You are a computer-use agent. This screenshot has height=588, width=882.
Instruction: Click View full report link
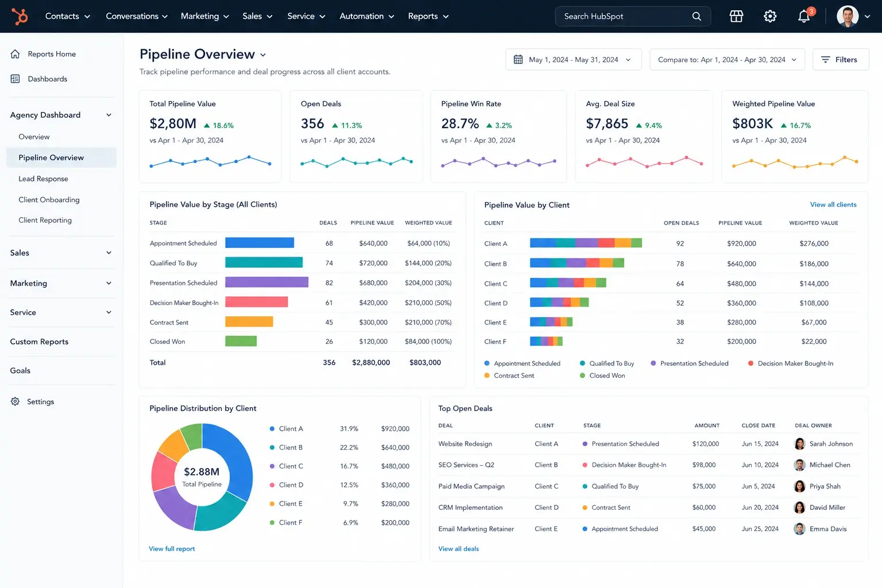tap(172, 549)
